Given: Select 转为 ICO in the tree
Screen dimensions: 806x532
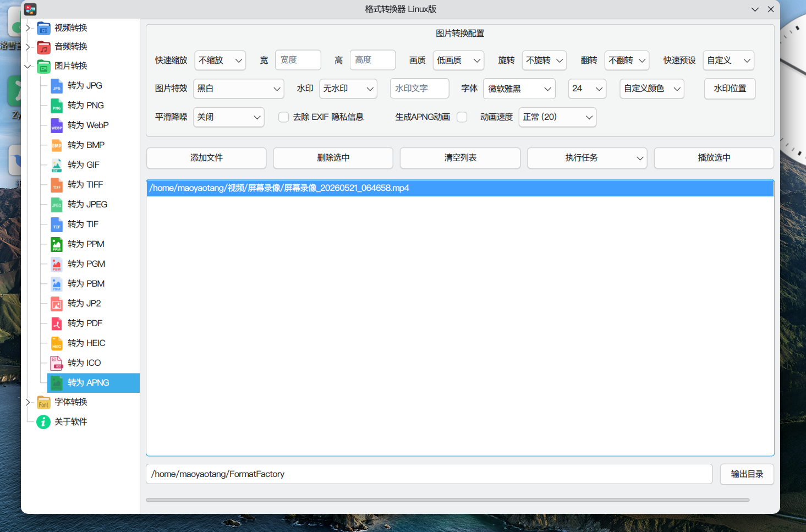Looking at the screenshot, I should coord(84,364).
